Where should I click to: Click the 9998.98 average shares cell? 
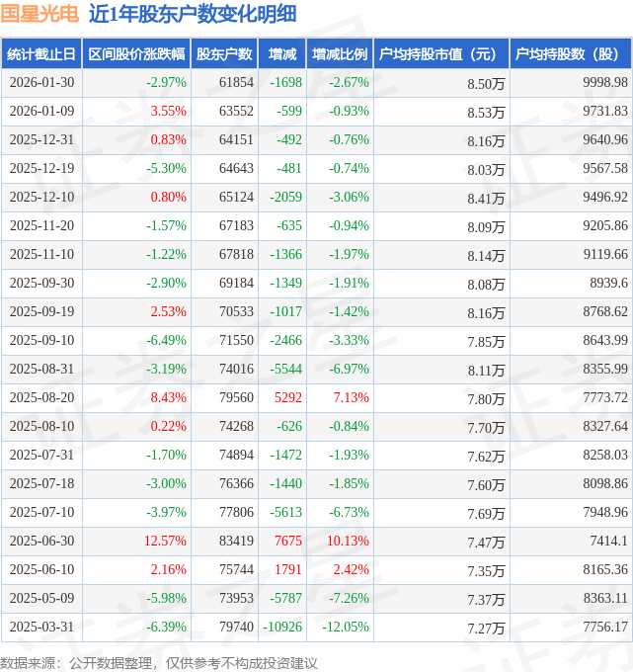tap(605, 83)
